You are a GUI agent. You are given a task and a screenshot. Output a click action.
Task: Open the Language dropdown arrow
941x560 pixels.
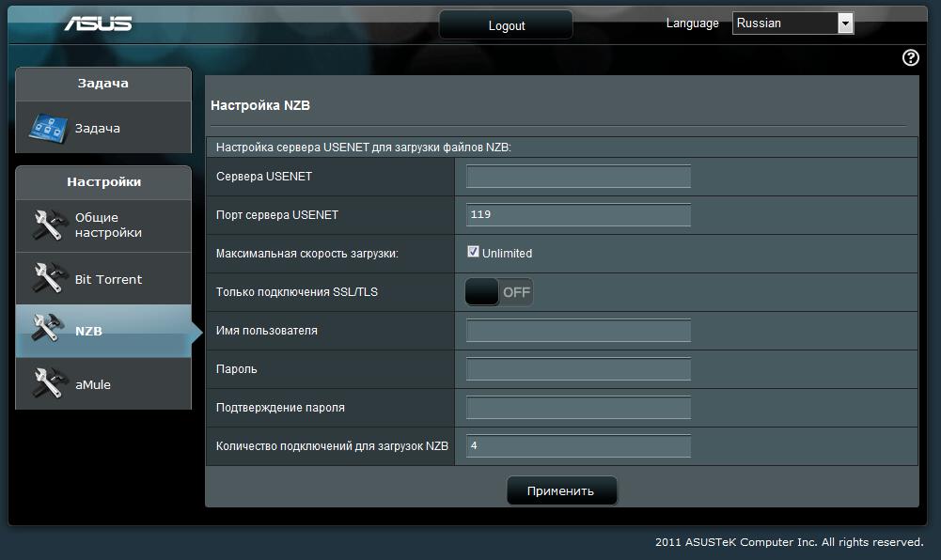(845, 23)
